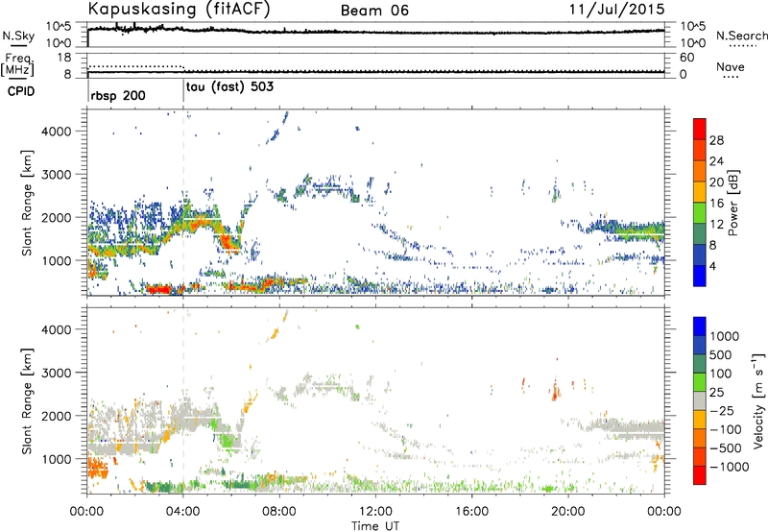Select the Beam 06 label
This screenshot has width=768, height=532.
click(374, 11)
